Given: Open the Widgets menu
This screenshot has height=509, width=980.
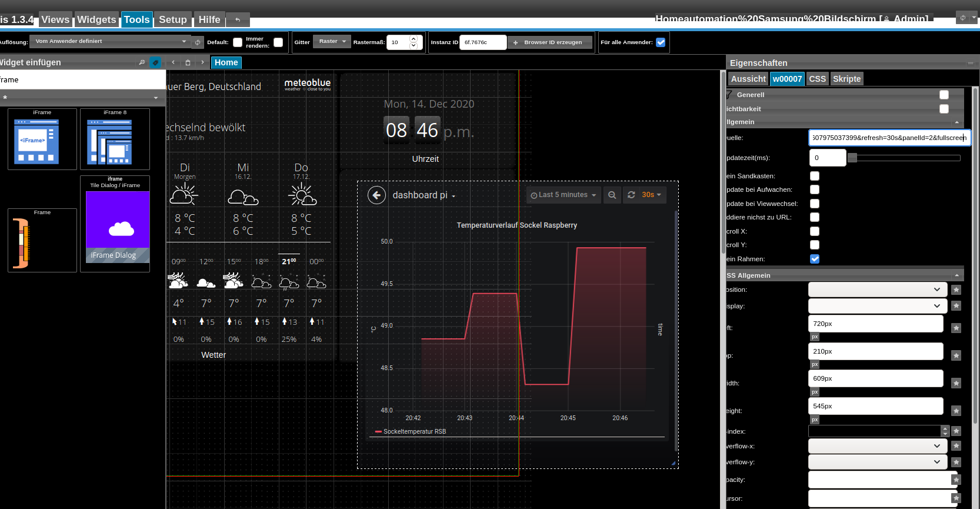Looking at the screenshot, I should tap(96, 19).
